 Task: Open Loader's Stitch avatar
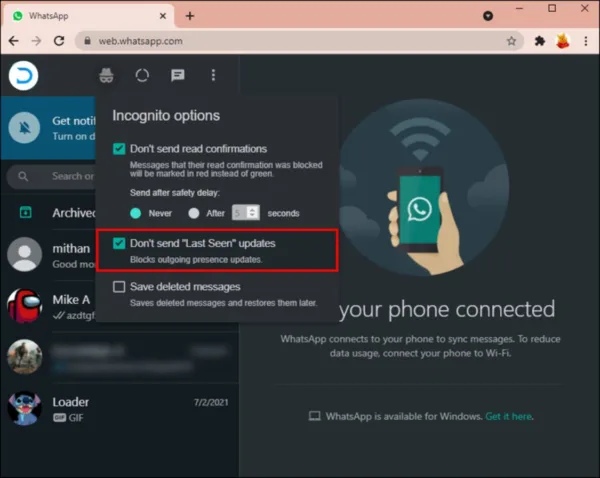click(24, 408)
